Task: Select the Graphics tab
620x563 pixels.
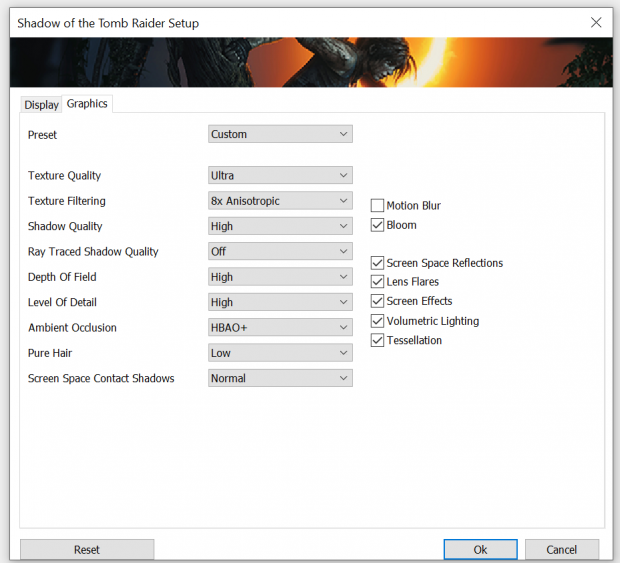Action: (87, 104)
